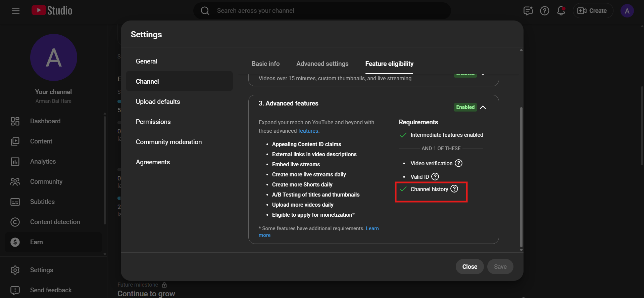Click the YouTube Studio logo
This screenshot has height=298, width=644.
[52, 11]
